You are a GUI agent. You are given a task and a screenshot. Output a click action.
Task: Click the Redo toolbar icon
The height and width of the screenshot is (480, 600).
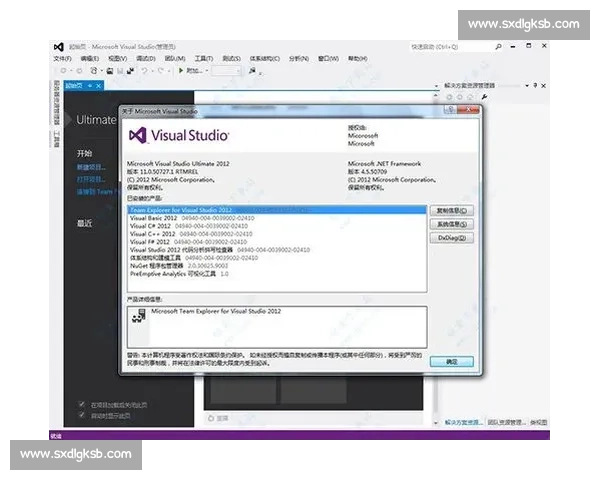tap(161, 71)
